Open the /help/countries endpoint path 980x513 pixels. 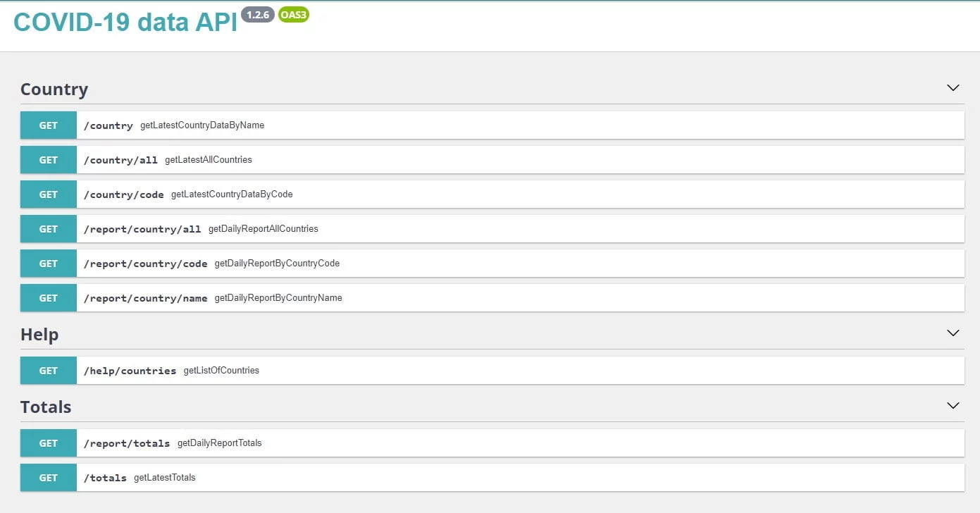coord(130,371)
